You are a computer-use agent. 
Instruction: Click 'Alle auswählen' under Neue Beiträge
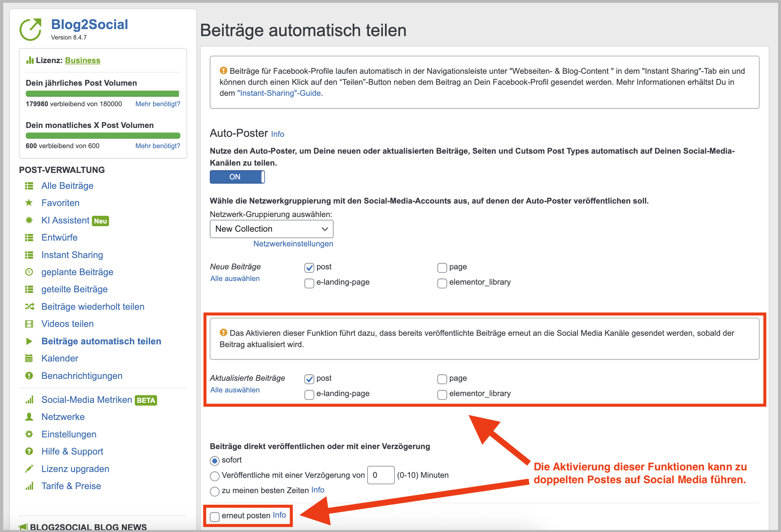[235, 279]
